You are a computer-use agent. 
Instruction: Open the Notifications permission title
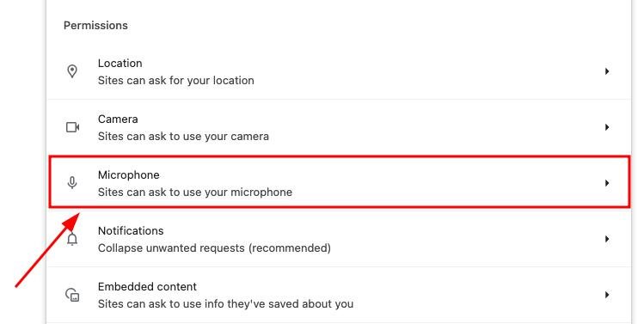131,231
